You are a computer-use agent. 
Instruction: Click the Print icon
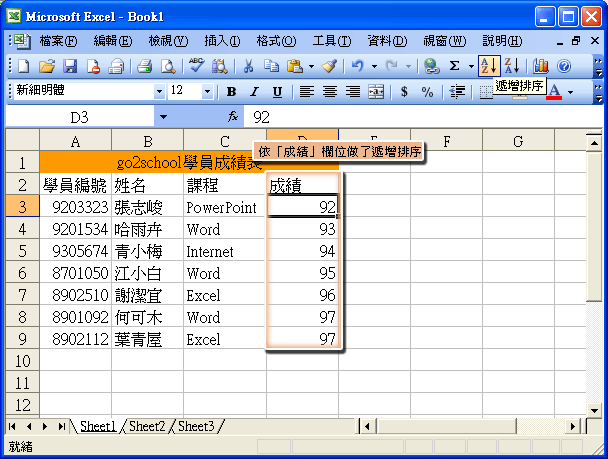coord(144,67)
